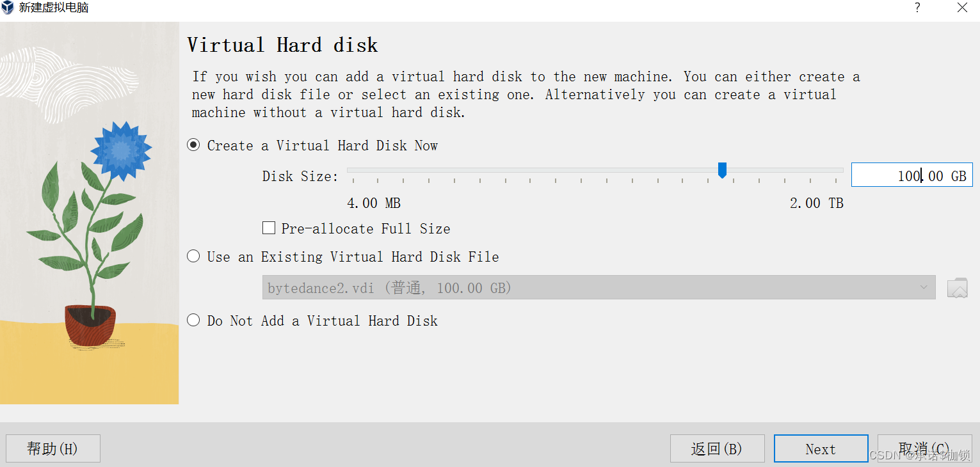Viewport: 980px width, 467px height.
Task: Click the chevron on the existing disk selector
Action: [x=922, y=287]
